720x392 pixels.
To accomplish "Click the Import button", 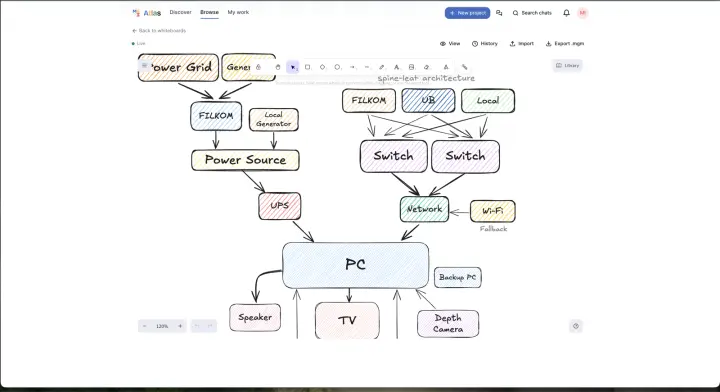I will 522,44.
